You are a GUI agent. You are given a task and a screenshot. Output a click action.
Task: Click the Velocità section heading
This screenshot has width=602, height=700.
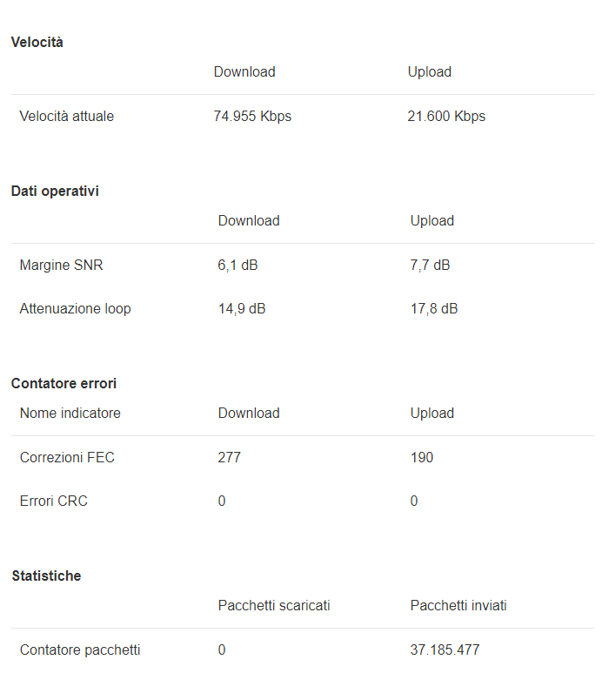pyautogui.click(x=37, y=42)
